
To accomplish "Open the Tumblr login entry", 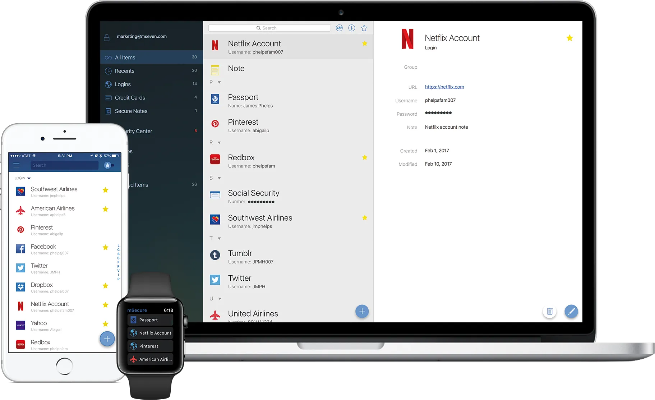I will click(x=240, y=254).
